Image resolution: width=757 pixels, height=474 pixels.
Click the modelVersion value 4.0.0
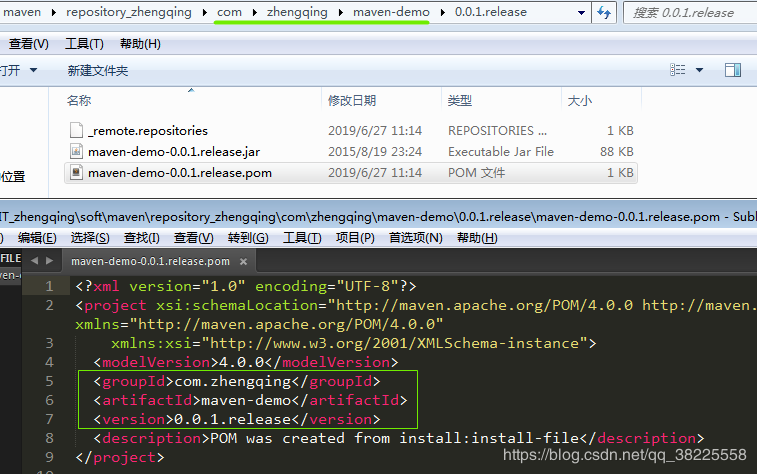pos(241,362)
